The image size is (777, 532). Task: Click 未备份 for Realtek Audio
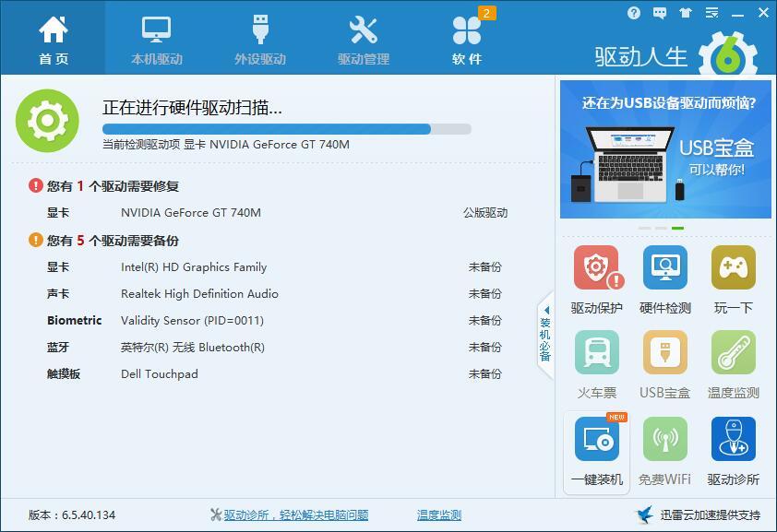[x=485, y=294]
